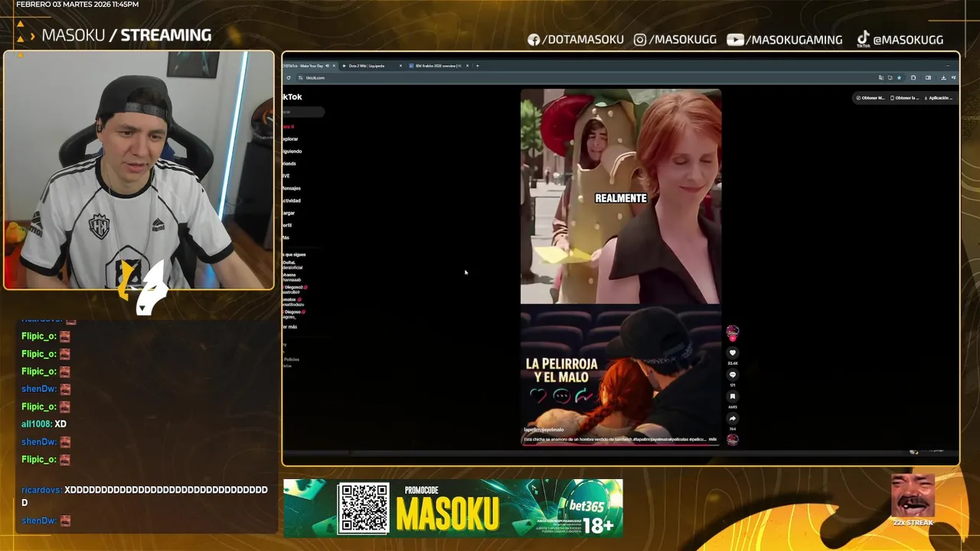This screenshot has height=551, width=980.
Task: Close the Dota 2 Wiki tab
Action: point(400,66)
